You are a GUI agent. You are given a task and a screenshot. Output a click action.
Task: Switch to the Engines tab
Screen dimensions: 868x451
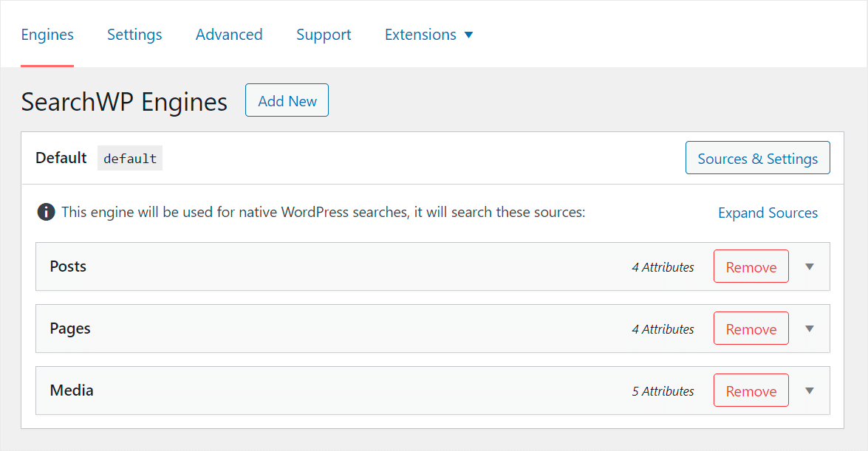point(47,34)
